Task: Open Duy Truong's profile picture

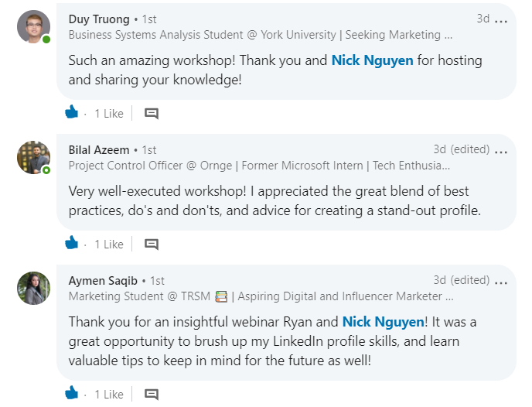Action: [33, 27]
